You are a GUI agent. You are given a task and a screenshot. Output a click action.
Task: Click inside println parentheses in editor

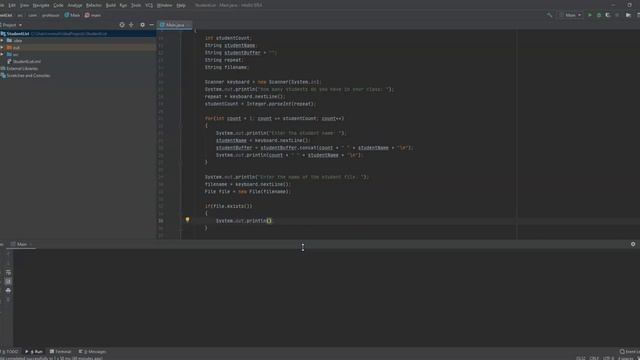(269, 221)
